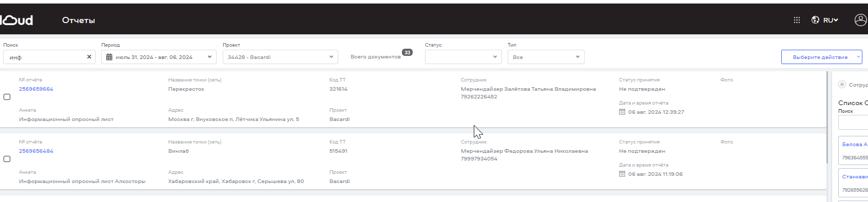Image resolution: width=868 pixels, height=202 pixels.
Task: Open the user profile icon
Action: pos(860,20)
